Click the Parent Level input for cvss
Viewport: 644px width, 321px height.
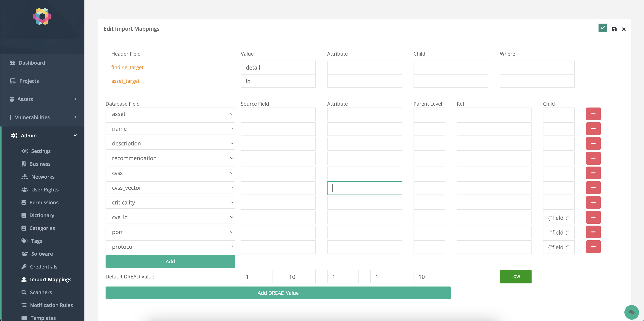[429, 173]
